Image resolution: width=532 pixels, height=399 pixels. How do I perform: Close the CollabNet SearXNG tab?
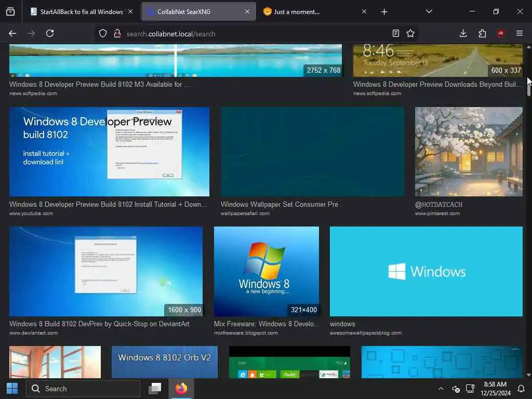tap(247, 11)
